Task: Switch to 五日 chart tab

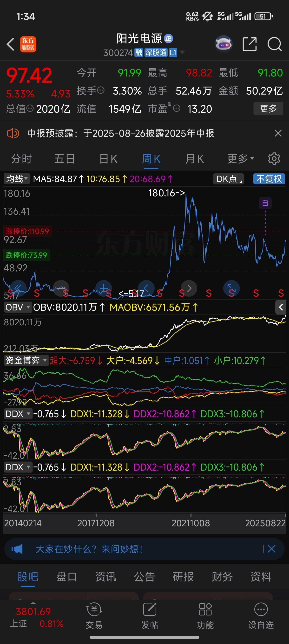Action: pyautogui.click(x=65, y=158)
